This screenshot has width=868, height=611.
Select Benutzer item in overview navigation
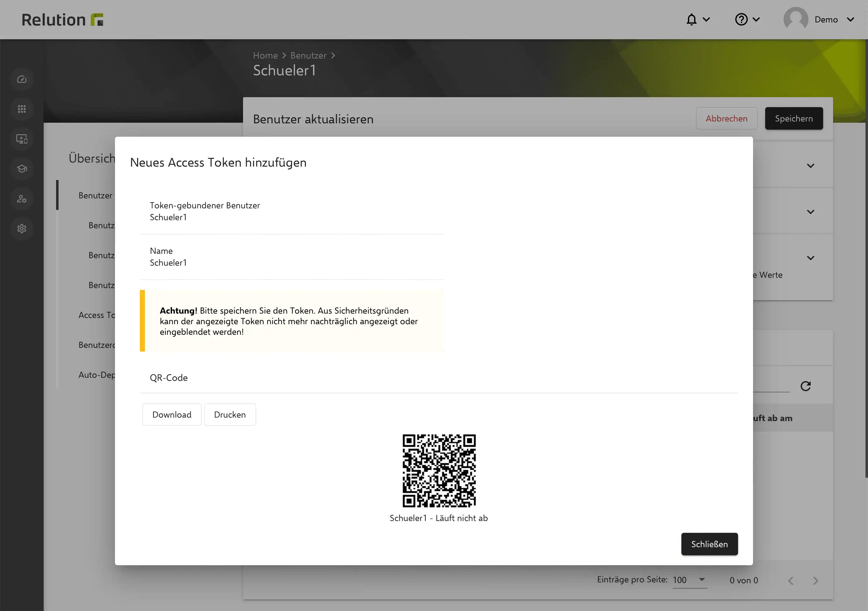95,195
